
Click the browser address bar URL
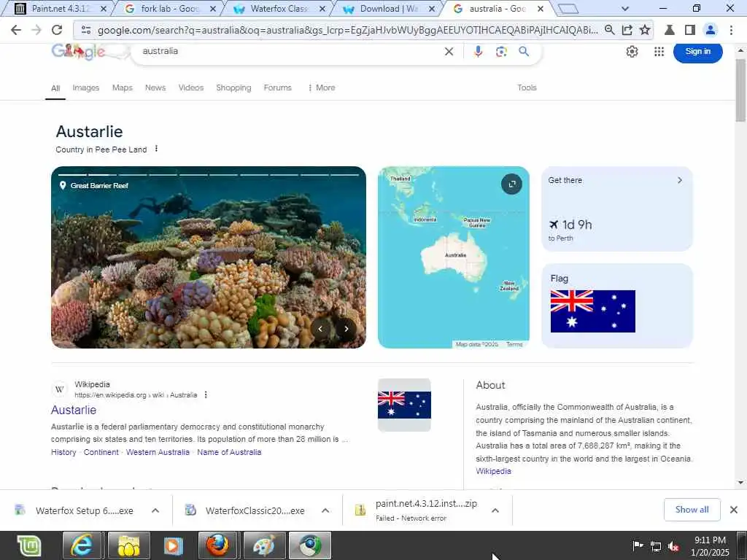(x=348, y=30)
